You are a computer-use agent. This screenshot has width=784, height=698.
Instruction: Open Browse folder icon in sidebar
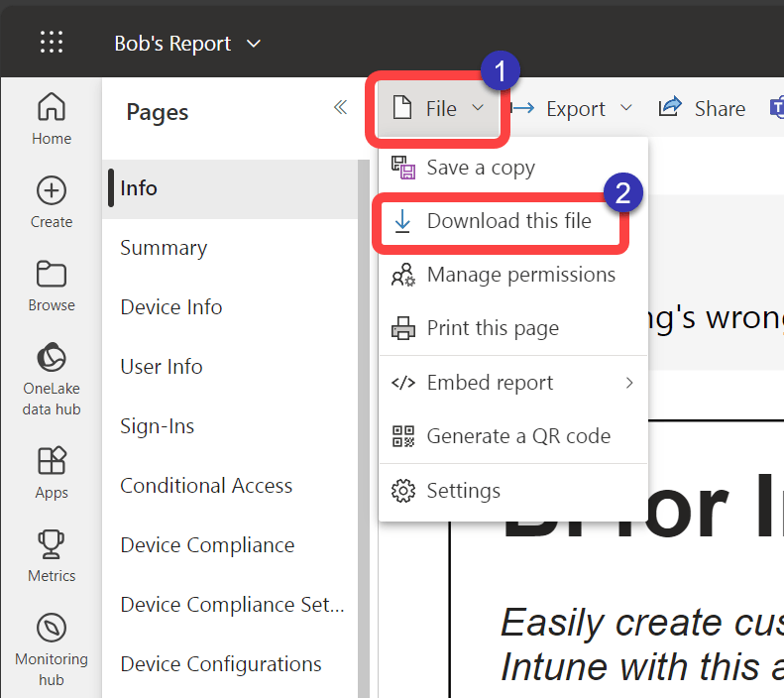52,274
